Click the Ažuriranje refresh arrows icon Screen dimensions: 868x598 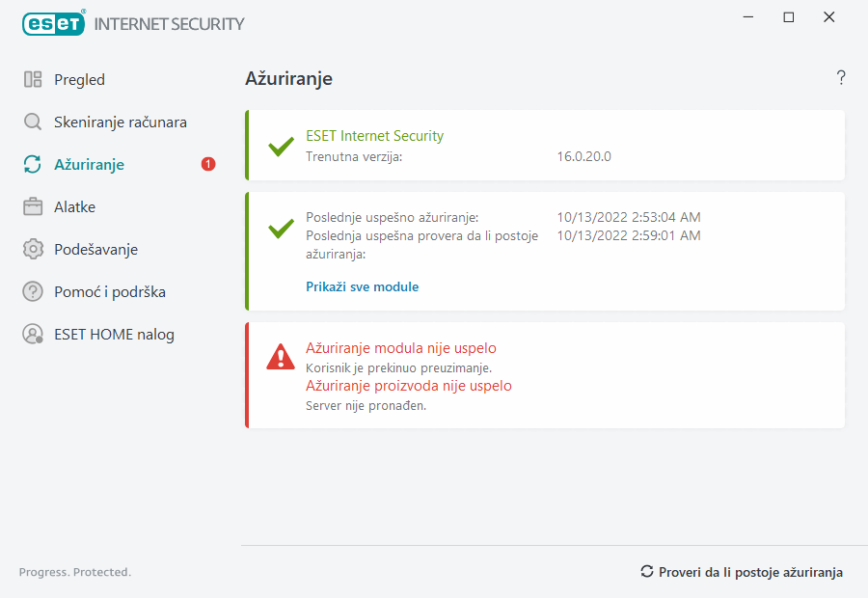click(x=33, y=165)
